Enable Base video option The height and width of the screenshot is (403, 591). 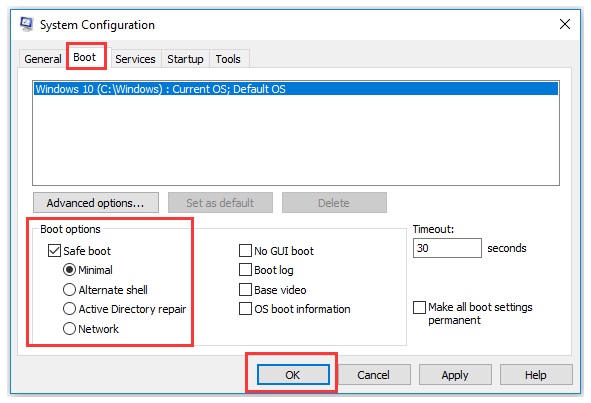245,290
